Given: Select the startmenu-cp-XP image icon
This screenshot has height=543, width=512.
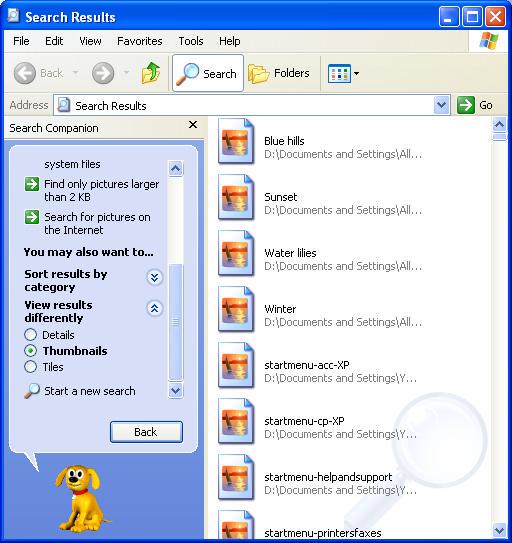Looking at the screenshot, I should [236, 421].
